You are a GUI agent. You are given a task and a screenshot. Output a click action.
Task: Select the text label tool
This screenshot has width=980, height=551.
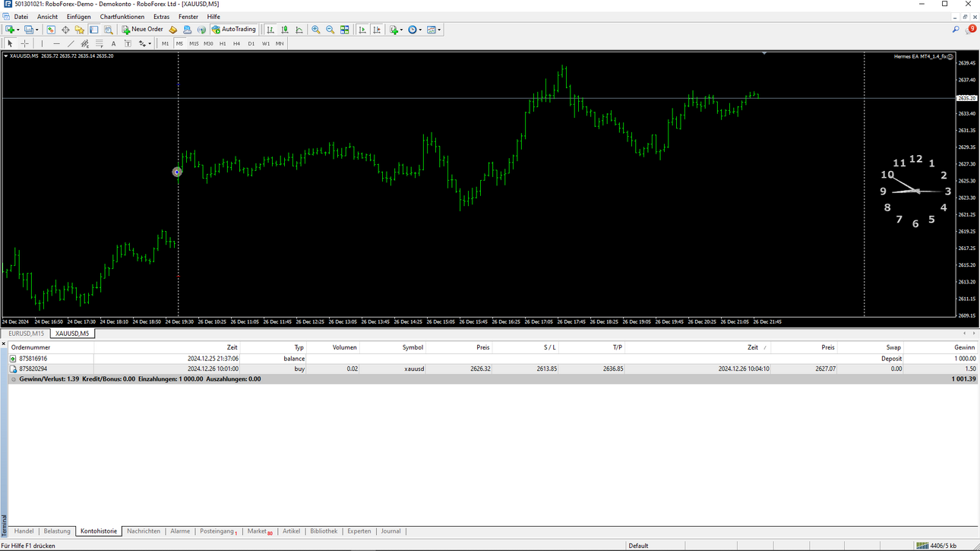tap(128, 44)
